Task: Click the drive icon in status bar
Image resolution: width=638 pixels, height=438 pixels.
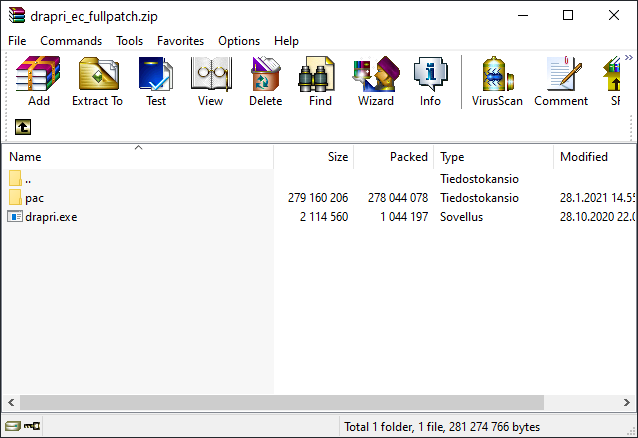Action: click(15, 427)
